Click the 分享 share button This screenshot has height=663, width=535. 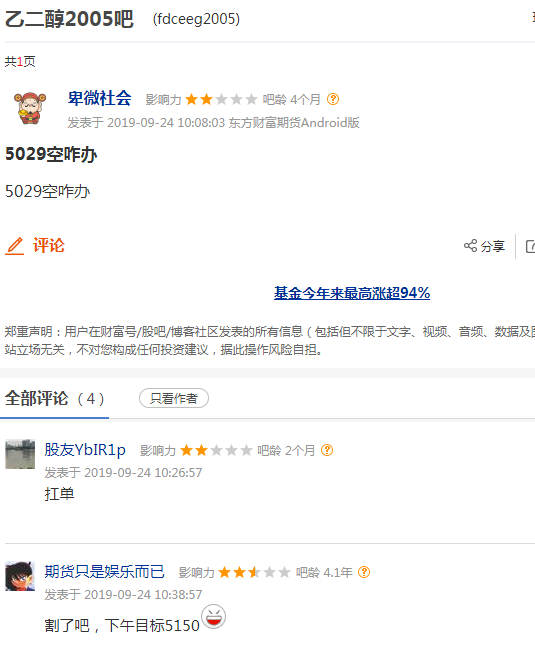[485, 246]
